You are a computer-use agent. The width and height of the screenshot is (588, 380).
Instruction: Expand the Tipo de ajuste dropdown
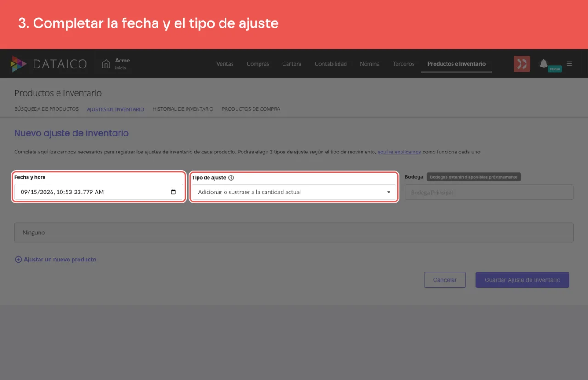(294, 192)
